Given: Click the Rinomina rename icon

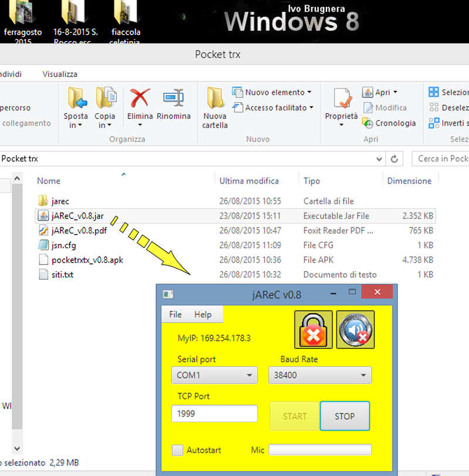Looking at the screenshot, I should (x=174, y=98).
